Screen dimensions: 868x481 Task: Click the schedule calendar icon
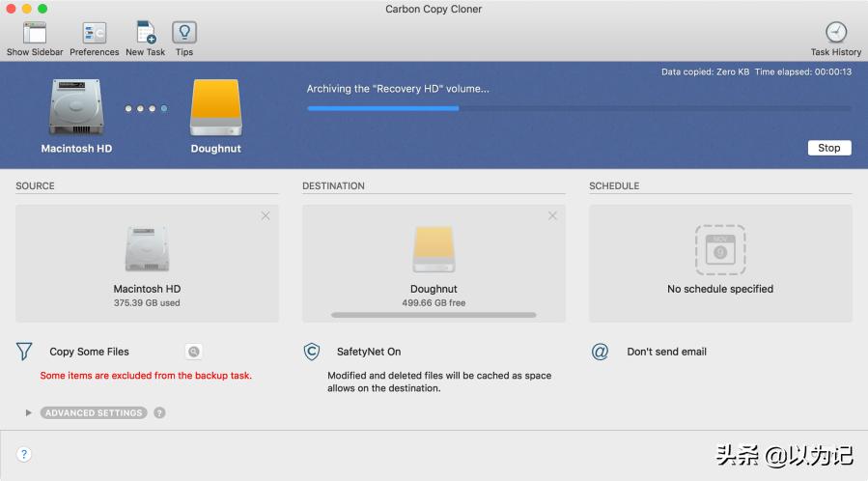point(720,249)
